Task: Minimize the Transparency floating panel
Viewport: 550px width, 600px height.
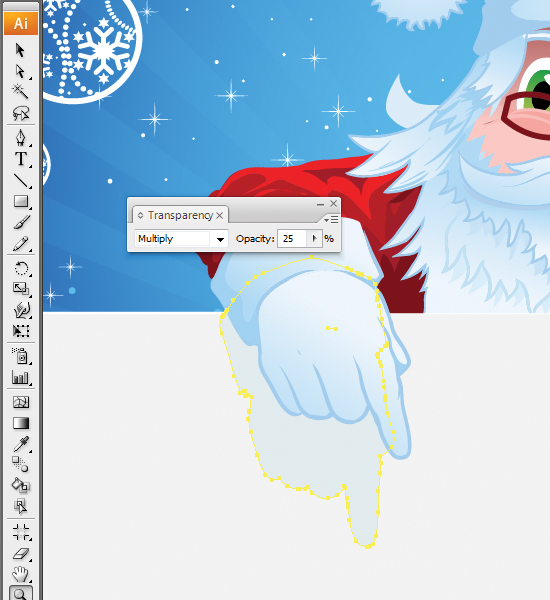Action: [x=320, y=204]
